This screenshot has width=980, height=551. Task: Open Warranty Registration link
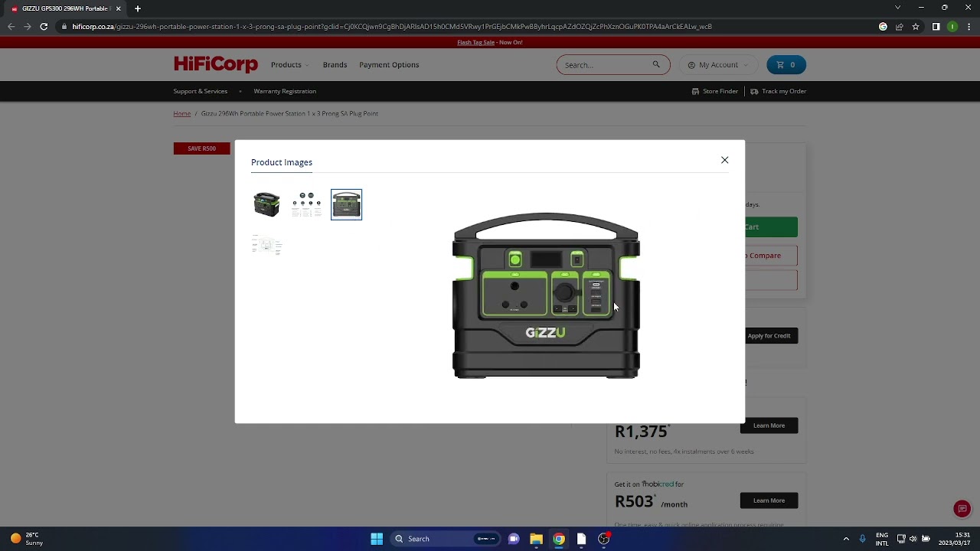(x=285, y=91)
